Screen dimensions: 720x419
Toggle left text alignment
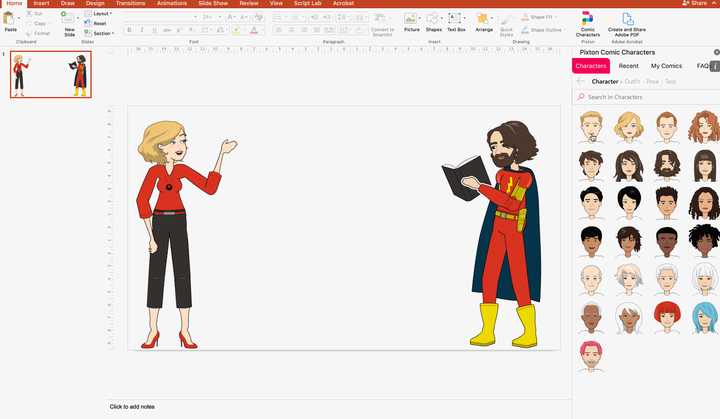279,30
